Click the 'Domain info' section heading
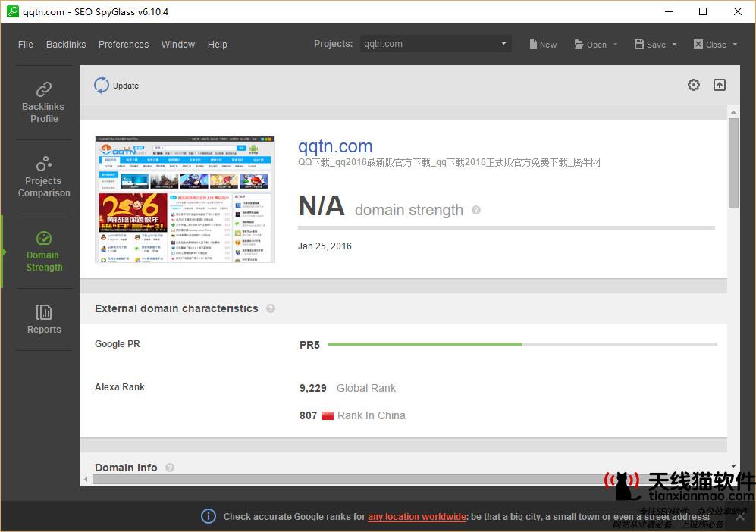The height and width of the screenshot is (532, 756). click(126, 468)
